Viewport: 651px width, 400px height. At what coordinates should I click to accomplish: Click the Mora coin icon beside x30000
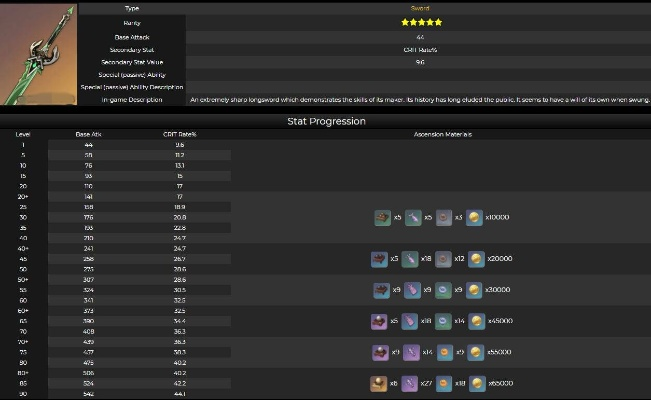[x=474, y=290]
